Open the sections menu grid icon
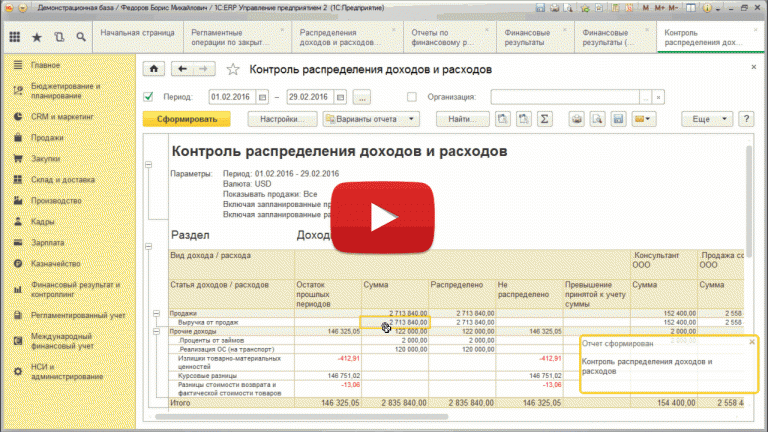768x432 pixels. (15, 37)
